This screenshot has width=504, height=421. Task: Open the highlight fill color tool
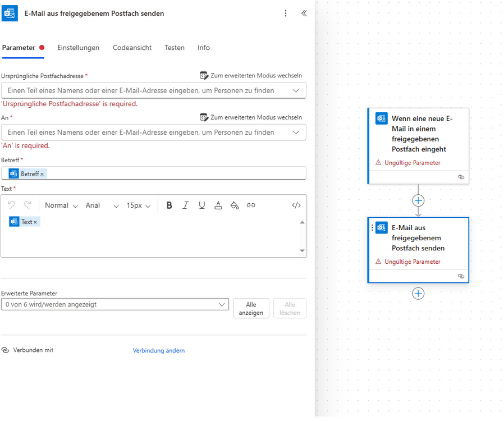tap(235, 205)
